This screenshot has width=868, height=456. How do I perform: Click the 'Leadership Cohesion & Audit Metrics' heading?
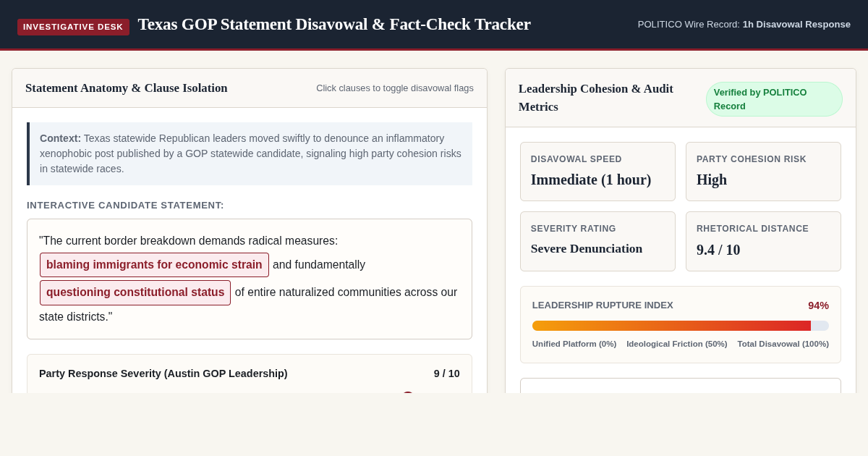point(596,98)
